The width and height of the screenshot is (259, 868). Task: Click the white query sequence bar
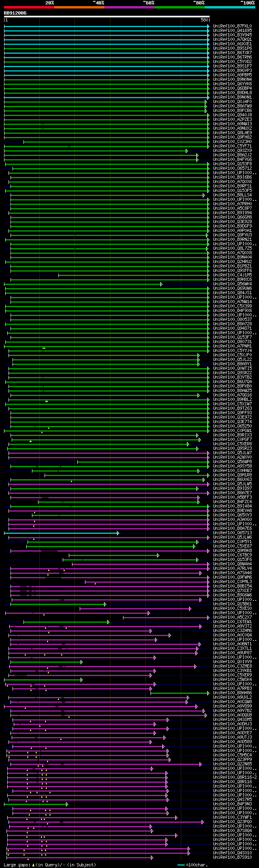(107, 17)
